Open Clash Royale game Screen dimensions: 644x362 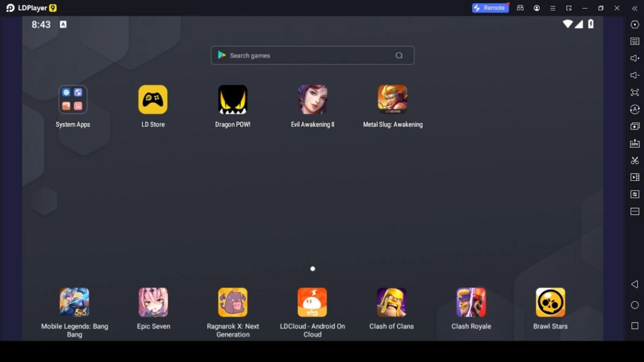471,302
